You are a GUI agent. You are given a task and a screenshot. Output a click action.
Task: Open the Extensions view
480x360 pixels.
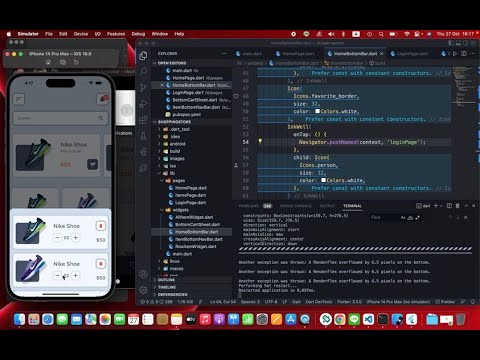[143, 120]
